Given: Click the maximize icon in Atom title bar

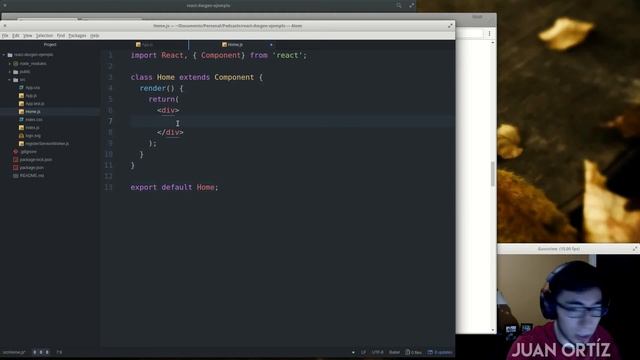Looking at the screenshot, I should (x=450, y=26).
